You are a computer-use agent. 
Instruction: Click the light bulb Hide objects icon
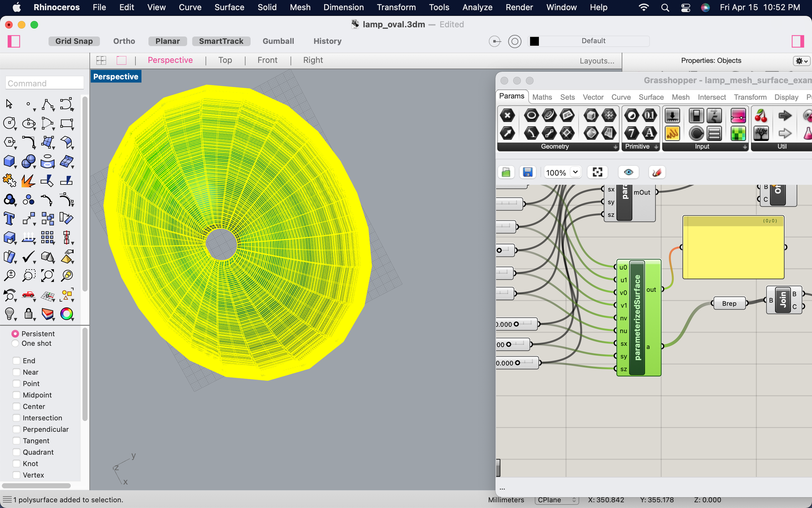pos(9,314)
